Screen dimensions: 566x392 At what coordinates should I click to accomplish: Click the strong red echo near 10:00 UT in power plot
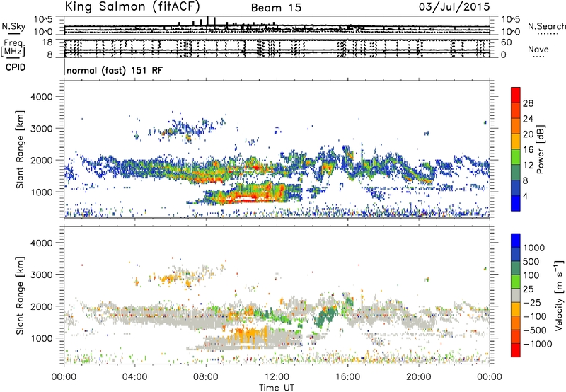tap(246, 198)
